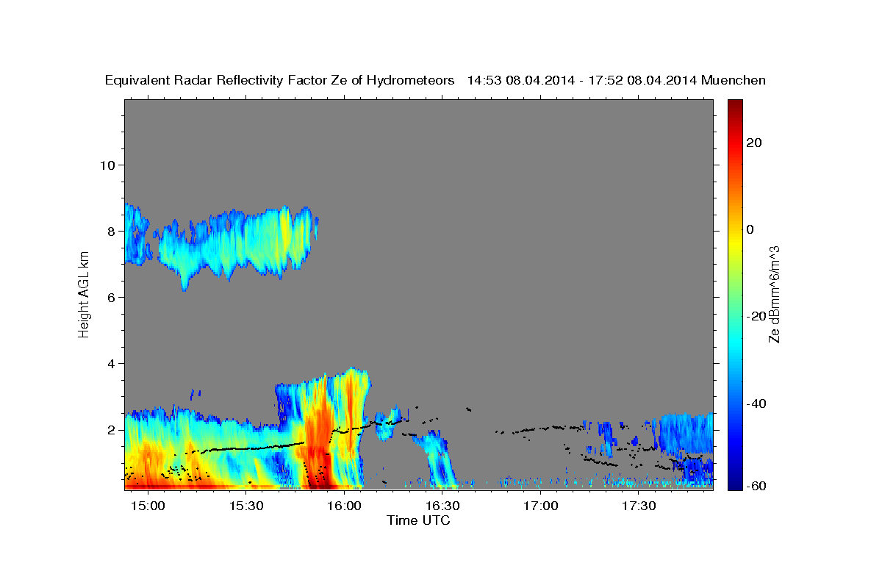The height and width of the screenshot is (588, 882).
Task: Click the '15:30' time tick label
Action: tap(246, 506)
